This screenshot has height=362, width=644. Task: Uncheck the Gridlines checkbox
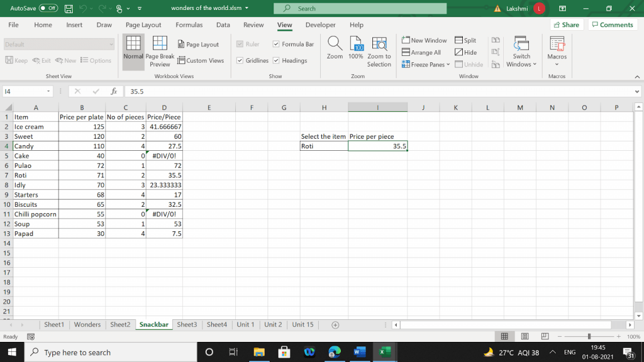[x=240, y=61]
